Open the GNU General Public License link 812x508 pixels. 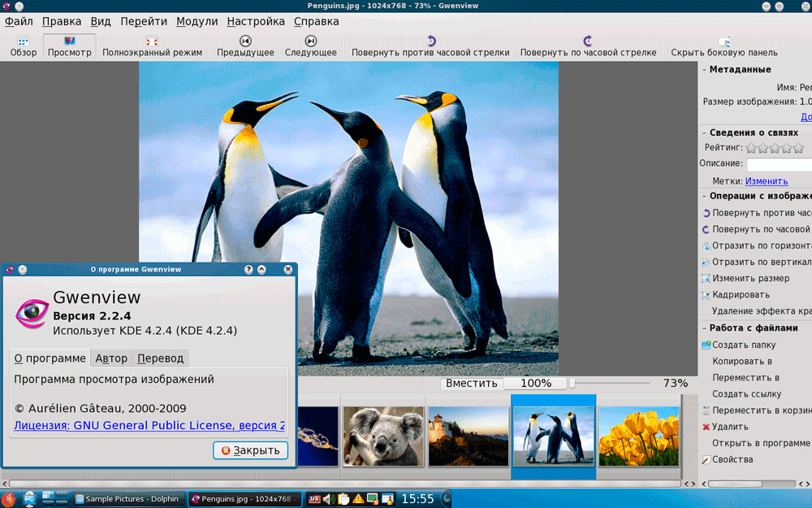point(149,425)
